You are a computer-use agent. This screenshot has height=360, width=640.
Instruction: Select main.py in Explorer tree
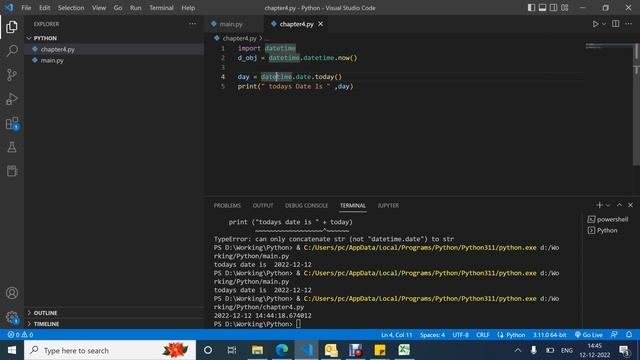[114, 60]
